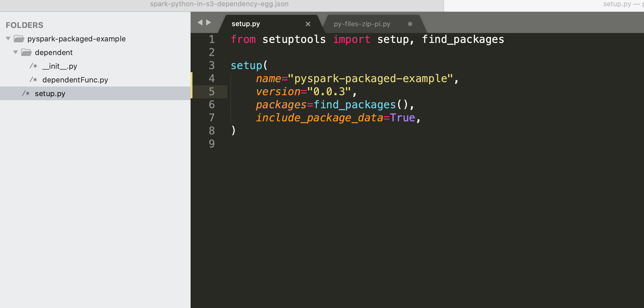The height and width of the screenshot is (308, 644).
Task: Open __init__.py from the sidebar
Action: [x=60, y=66]
